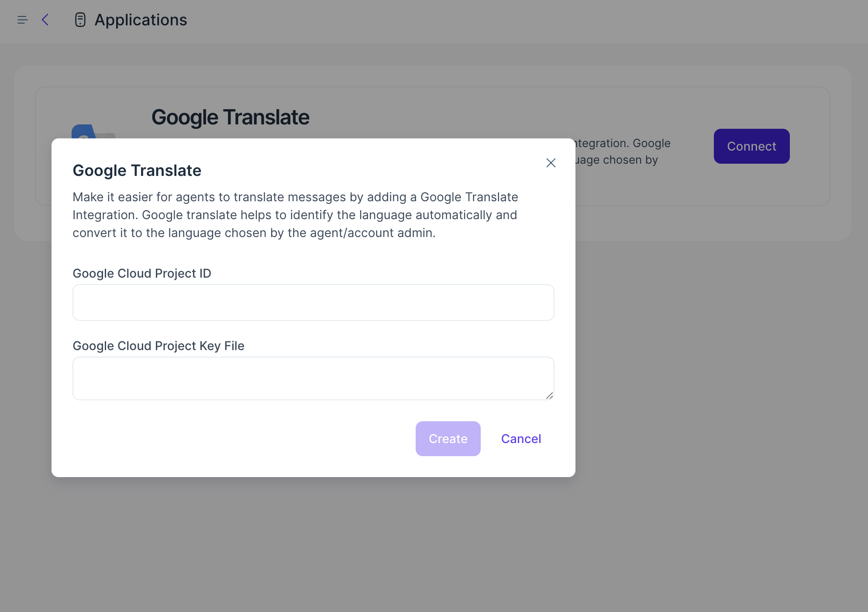Click the dialog description paragraph
This screenshot has height=612, width=868.
point(295,215)
